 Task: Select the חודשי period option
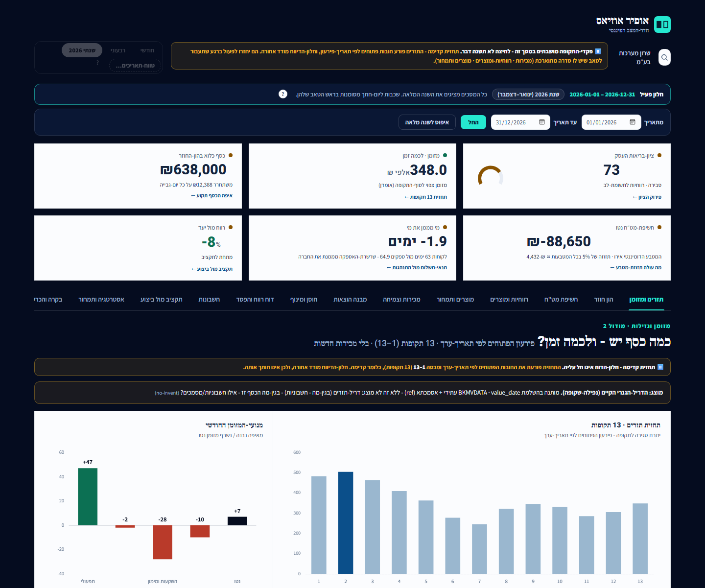coord(147,50)
